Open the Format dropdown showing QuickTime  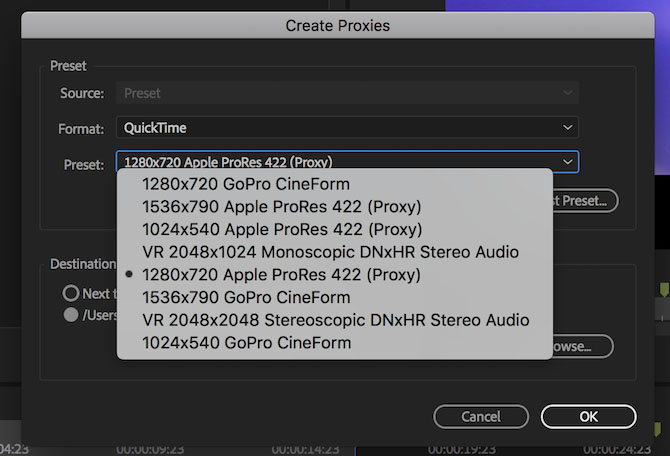click(347, 128)
